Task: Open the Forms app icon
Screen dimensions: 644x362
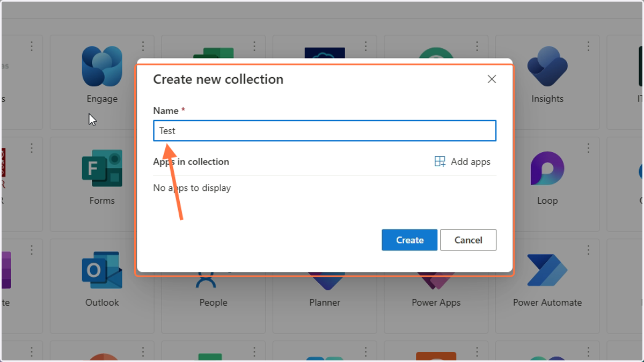Action: (102, 168)
